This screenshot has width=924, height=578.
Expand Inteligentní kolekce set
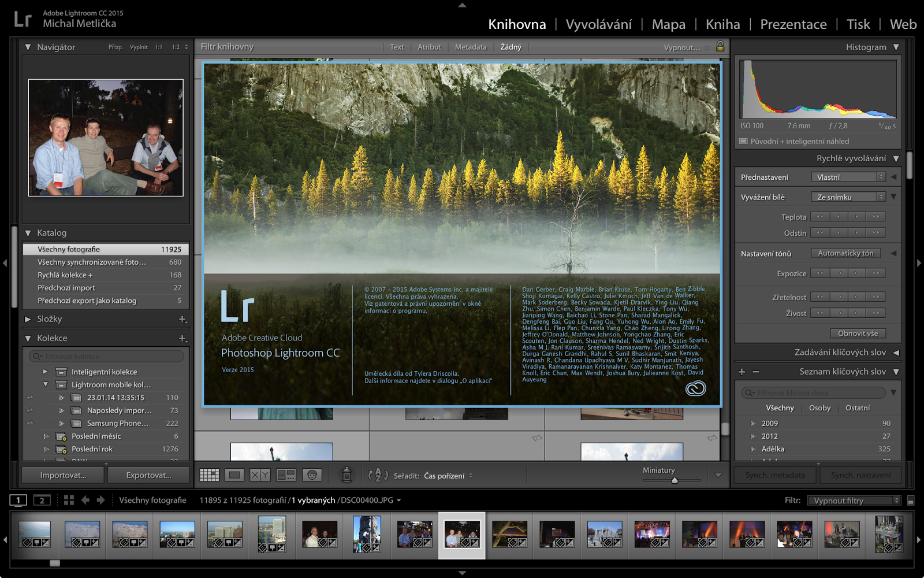click(46, 372)
